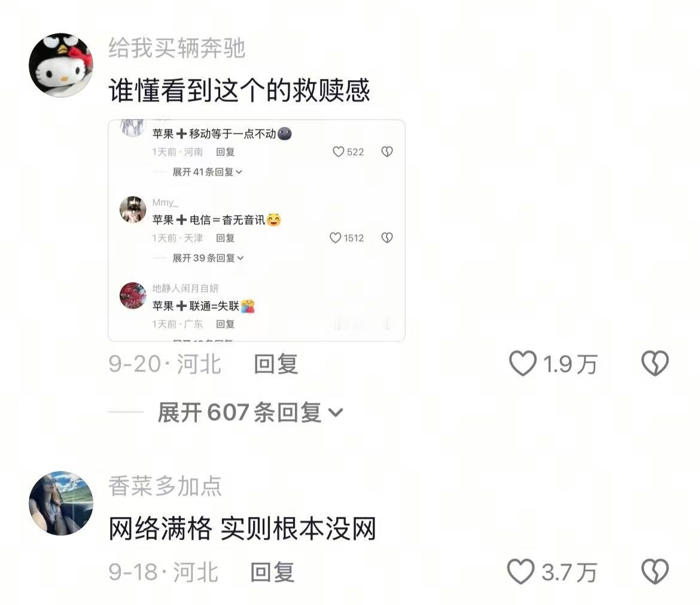Tap 回复 under 苹果+联通=失联 comment

[x=226, y=324]
